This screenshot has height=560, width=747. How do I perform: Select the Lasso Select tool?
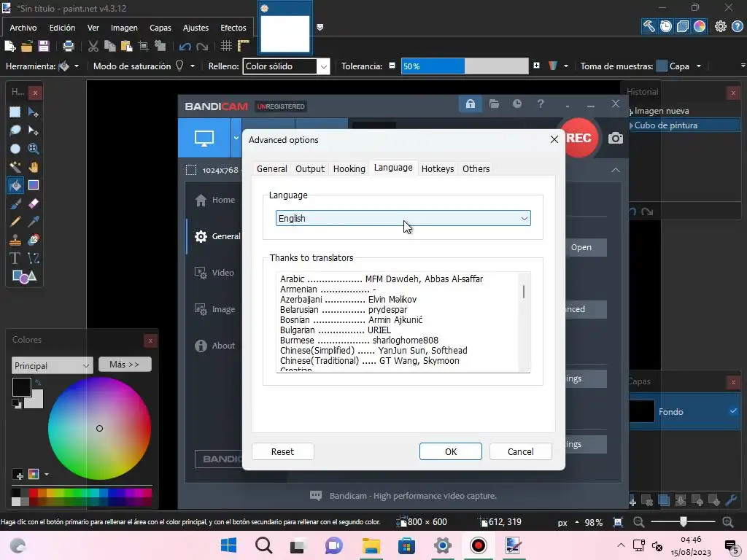15,131
